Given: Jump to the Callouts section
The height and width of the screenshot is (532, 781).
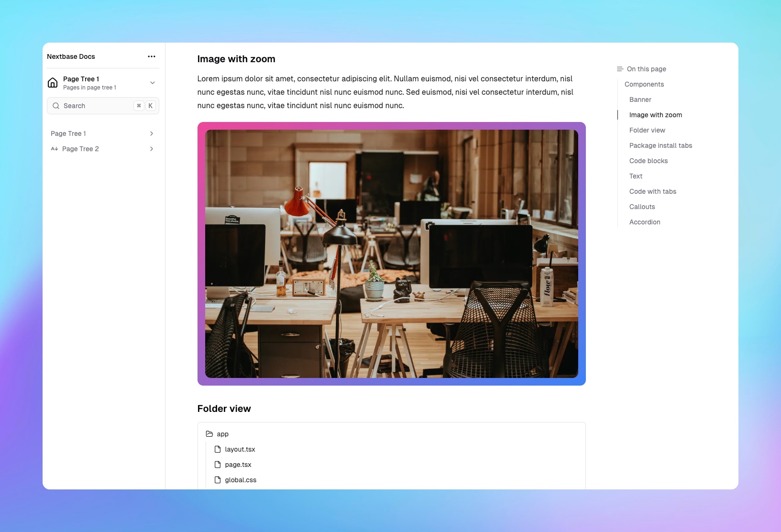Looking at the screenshot, I should (x=642, y=207).
